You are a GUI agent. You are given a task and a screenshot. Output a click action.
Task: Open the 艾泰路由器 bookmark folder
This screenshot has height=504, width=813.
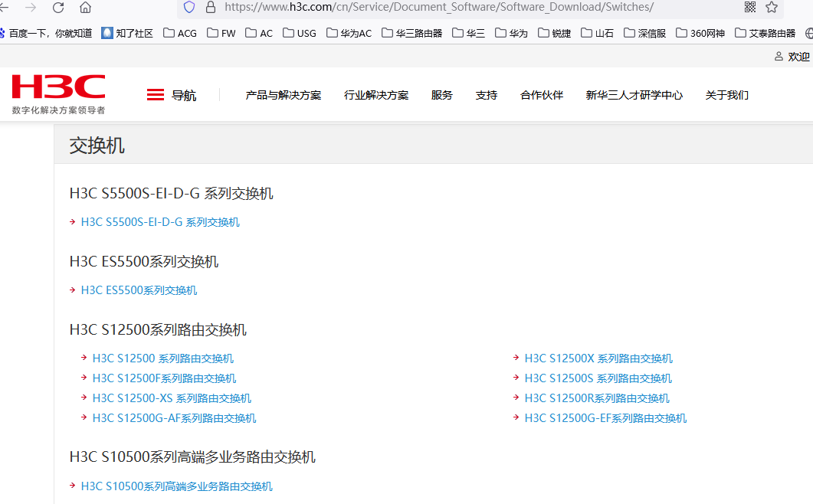[765, 33]
